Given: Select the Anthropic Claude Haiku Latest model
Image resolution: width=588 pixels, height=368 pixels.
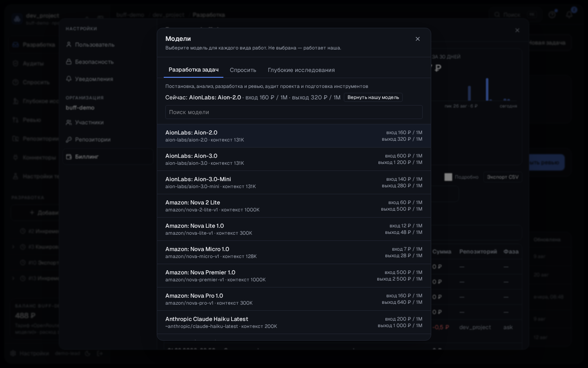Looking at the screenshot, I should click(294, 322).
